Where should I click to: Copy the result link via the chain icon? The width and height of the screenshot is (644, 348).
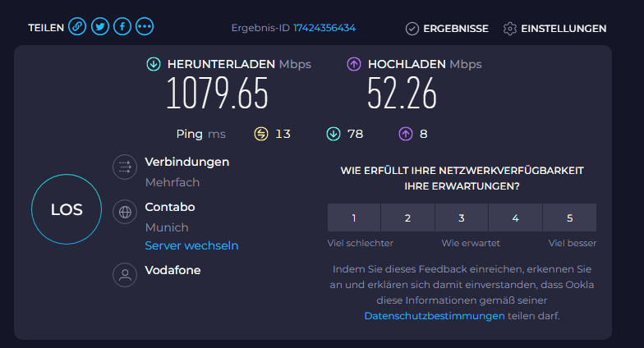tap(77, 26)
